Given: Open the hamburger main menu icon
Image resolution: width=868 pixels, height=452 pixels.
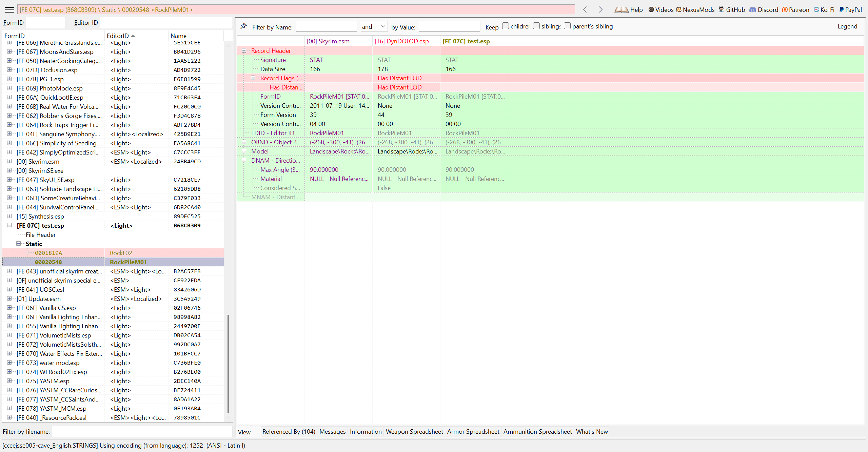Looking at the screenshot, I should pyautogui.click(x=10, y=9).
